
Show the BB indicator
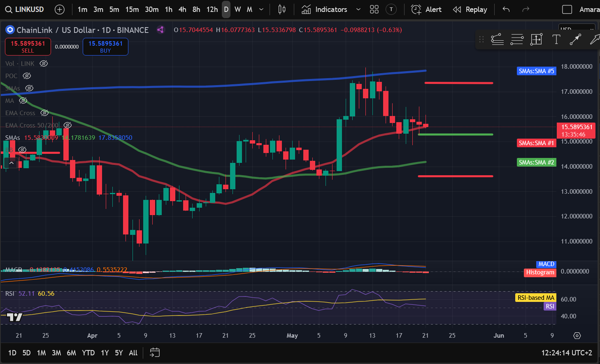22,150
